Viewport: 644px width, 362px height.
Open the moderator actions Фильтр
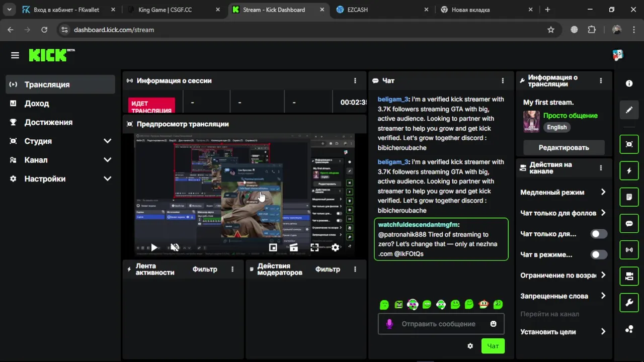coord(328,269)
